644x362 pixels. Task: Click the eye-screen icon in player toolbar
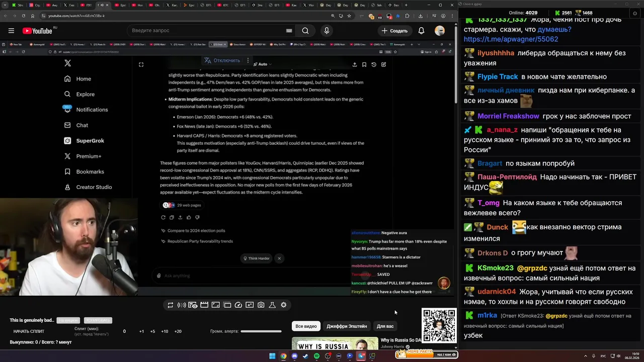point(193,305)
